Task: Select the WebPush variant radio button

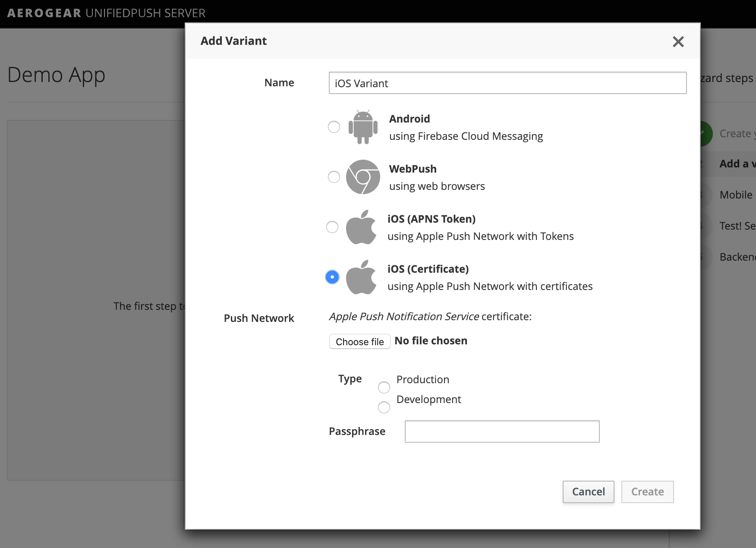Action: click(x=334, y=177)
